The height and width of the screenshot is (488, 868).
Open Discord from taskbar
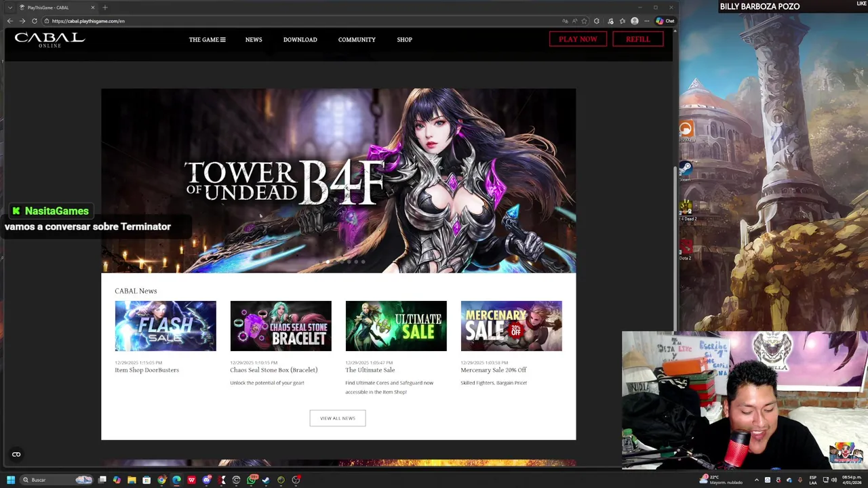pos(207,480)
